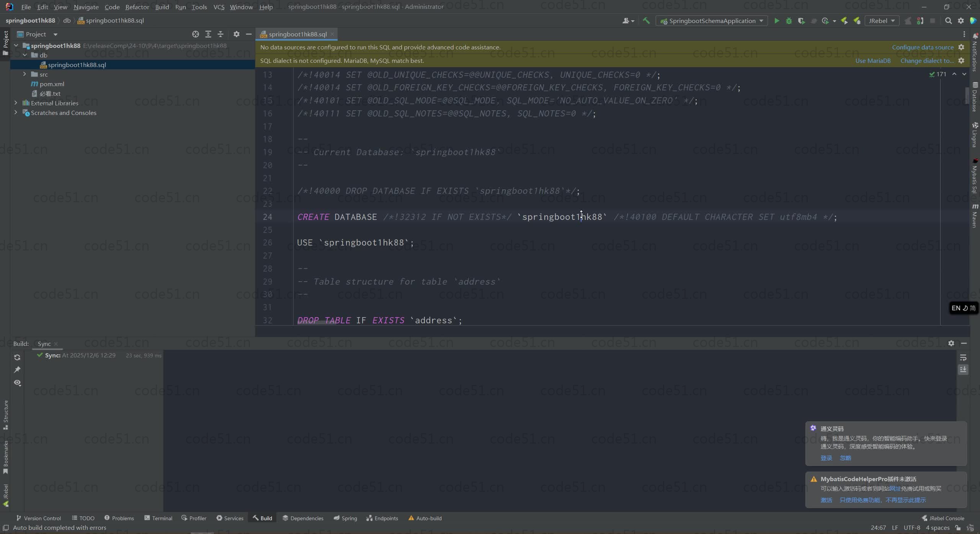Expand all items in Project panel
Screen dimensions: 980x534
coord(208,34)
